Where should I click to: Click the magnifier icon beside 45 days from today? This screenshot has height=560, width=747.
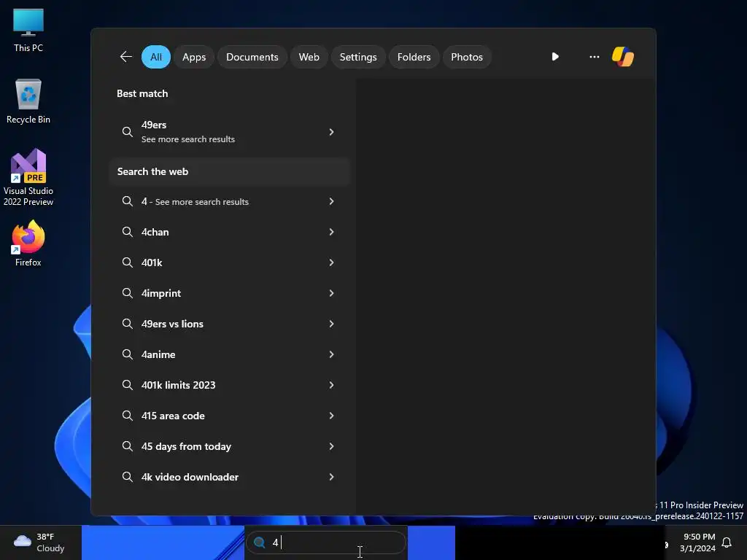click(x=127, y=446)
